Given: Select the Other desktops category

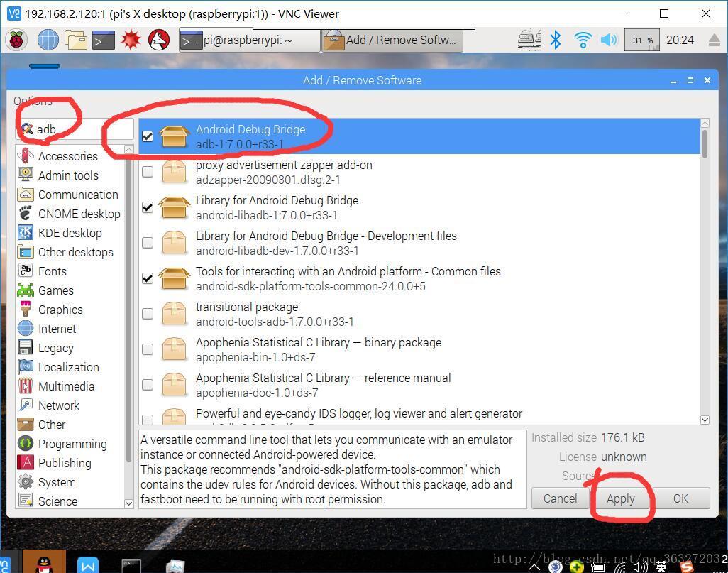Looking at the screenshot, I should click(70, 252).
